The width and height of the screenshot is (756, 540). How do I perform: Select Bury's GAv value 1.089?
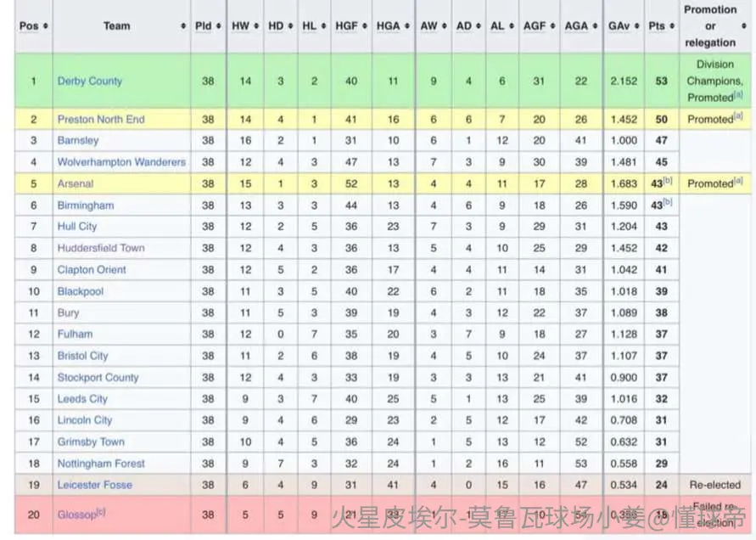pyautogui.click(x=624, y=312)
